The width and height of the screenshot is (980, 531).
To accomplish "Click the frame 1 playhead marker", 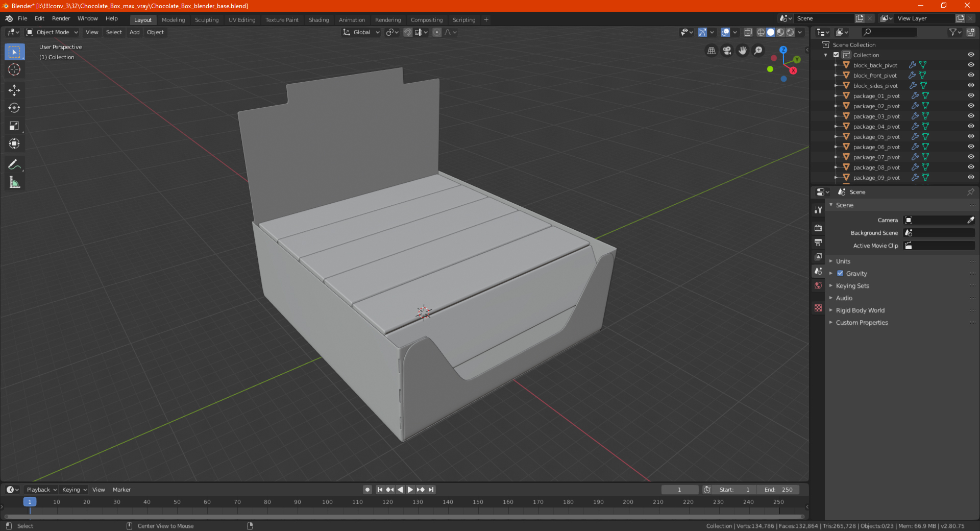I will [x=30, y=502].
